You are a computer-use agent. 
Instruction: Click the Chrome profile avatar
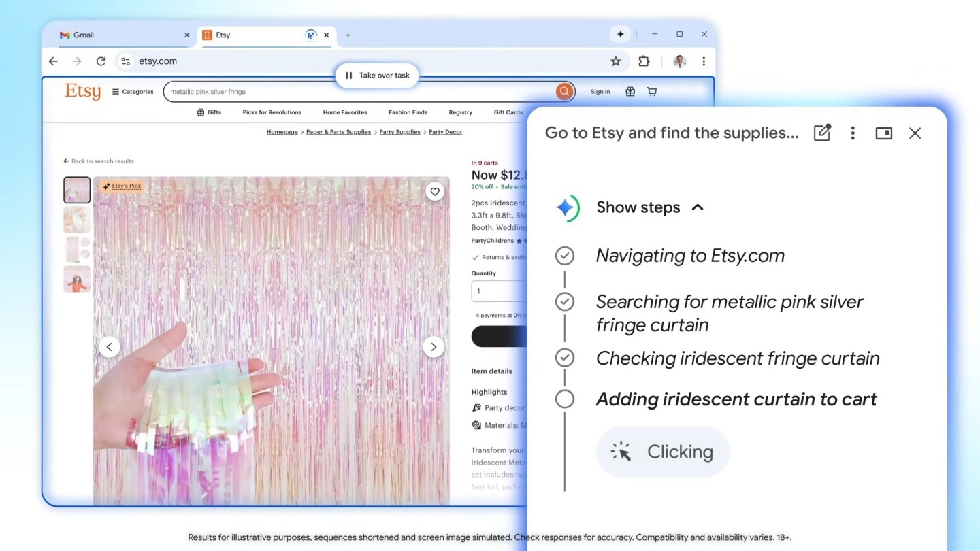point(680,61)
